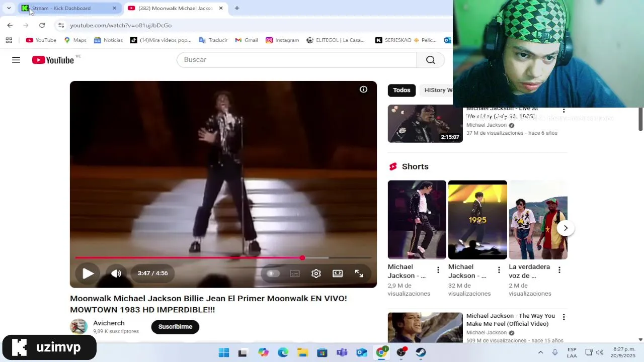This screenshot has width=644, height=362.
Task: Enter fullscreen mode
Action: tap(359, 274)
